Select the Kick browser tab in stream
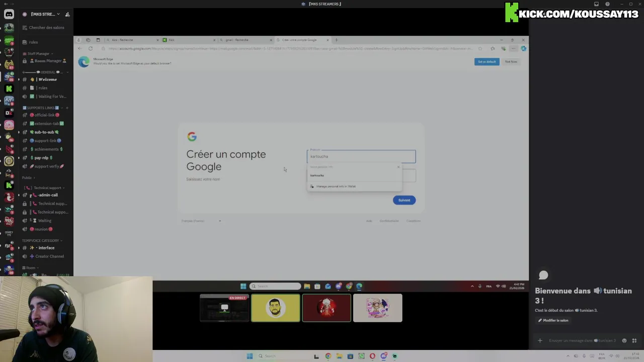644x362 pixels. [189, 40]
